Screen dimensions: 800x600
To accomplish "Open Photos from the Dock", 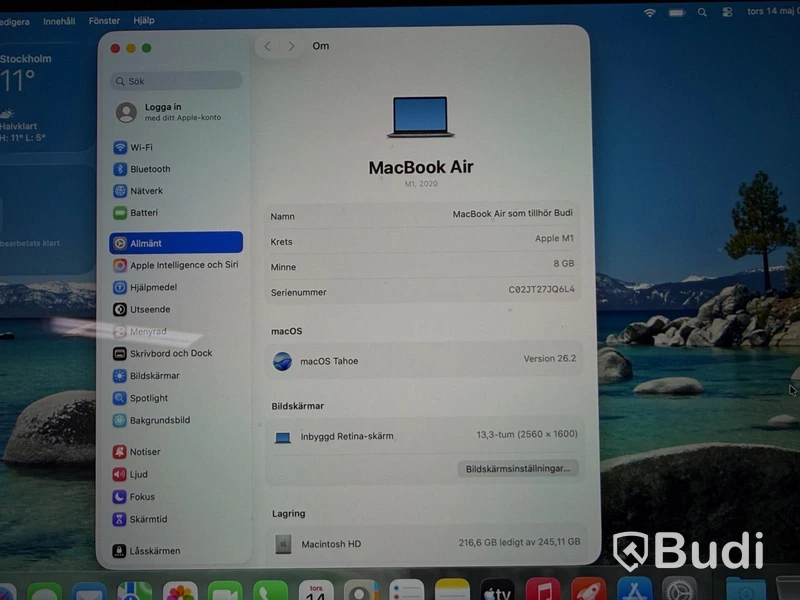I will coord(180,591).
